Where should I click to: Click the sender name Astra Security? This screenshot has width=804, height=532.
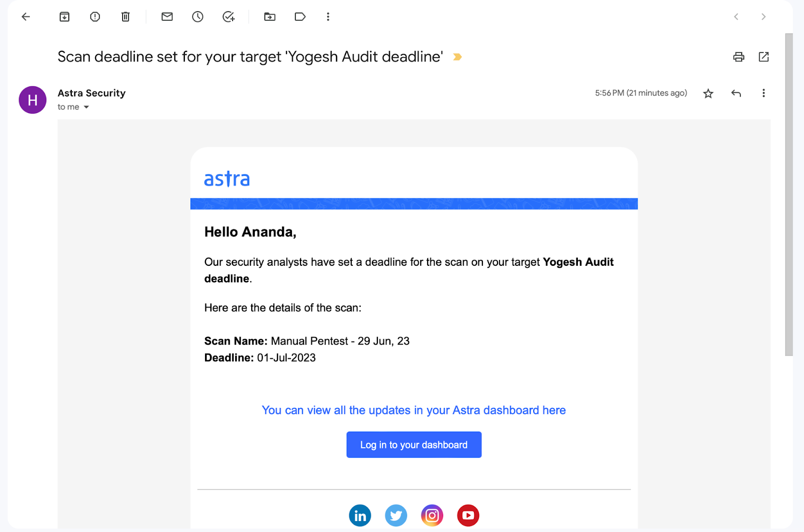pos(91,93)
